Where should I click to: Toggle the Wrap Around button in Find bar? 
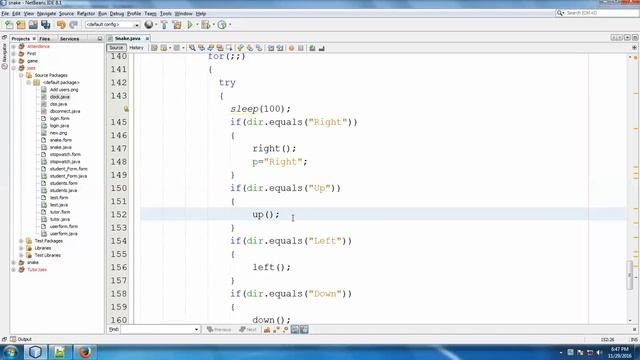click(304, 329)
